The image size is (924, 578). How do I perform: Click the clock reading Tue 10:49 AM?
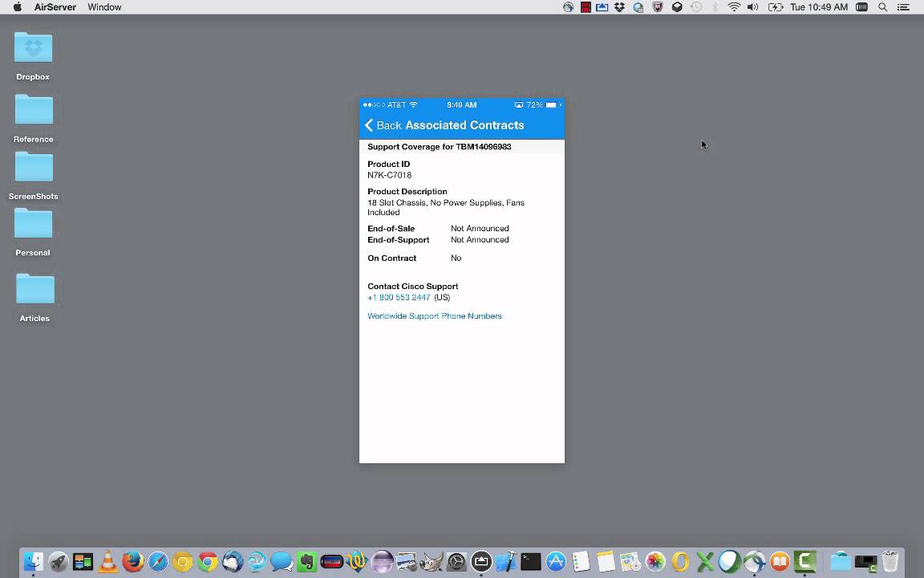818,7
